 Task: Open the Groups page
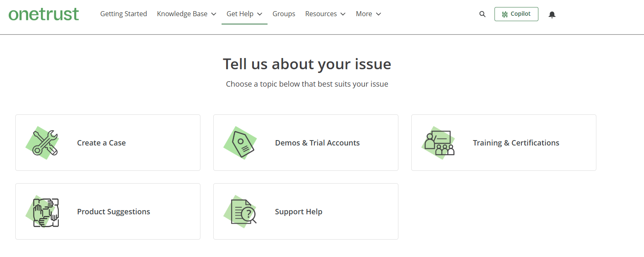[284, 14]
